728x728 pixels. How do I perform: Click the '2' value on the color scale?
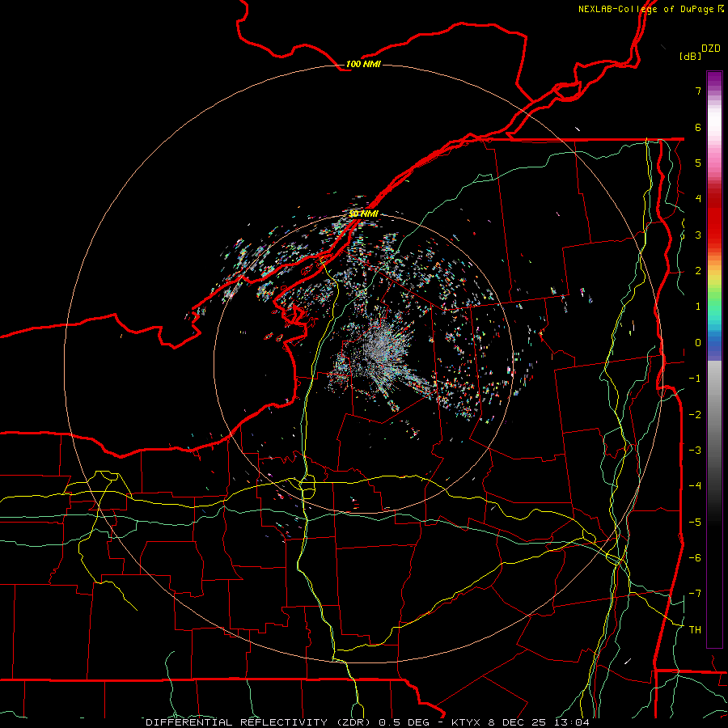698,271
